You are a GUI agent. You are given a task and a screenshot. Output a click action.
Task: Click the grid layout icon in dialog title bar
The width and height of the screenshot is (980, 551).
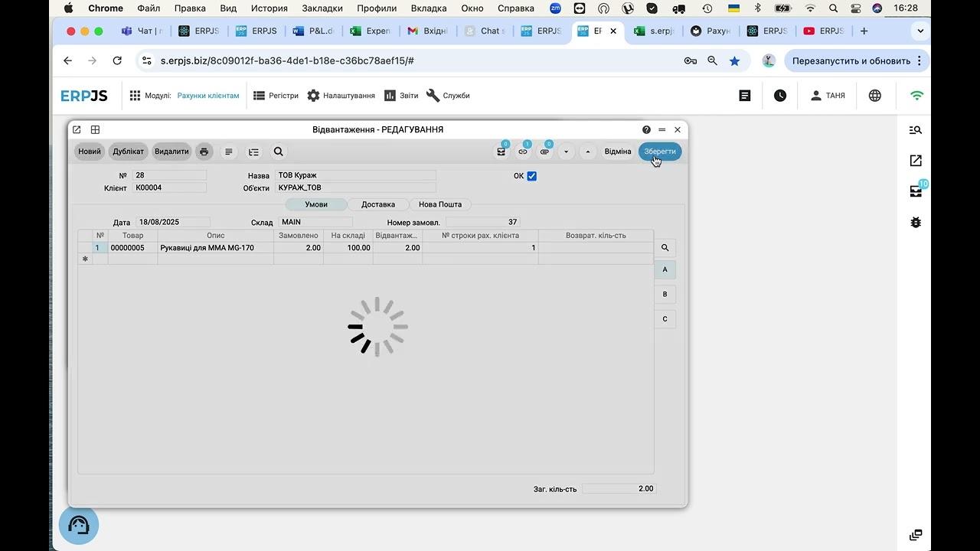(x=96, y=130)
